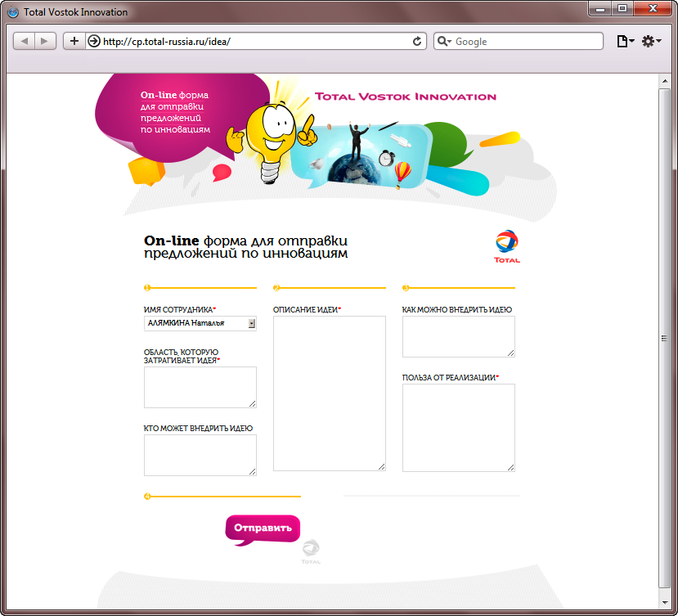Focus the ПОЛЬЗА ОТ РЕАЛИЗАЦИИ text area

pos(458,428)
